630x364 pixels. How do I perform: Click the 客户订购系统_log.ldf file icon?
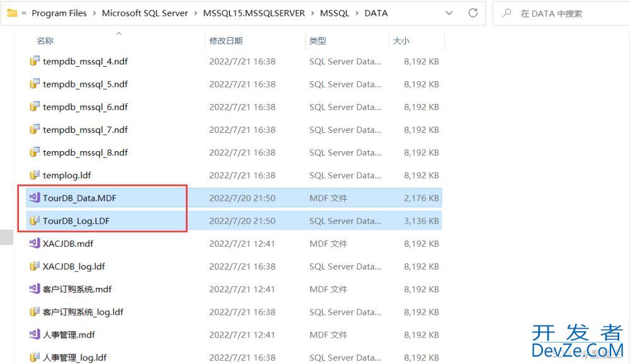[35, 312]
